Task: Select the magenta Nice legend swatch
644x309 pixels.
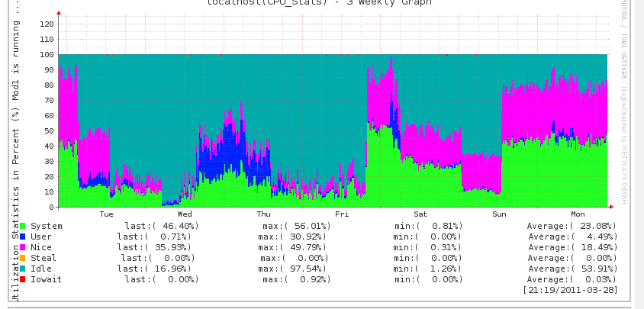Action: click(23, 247)
